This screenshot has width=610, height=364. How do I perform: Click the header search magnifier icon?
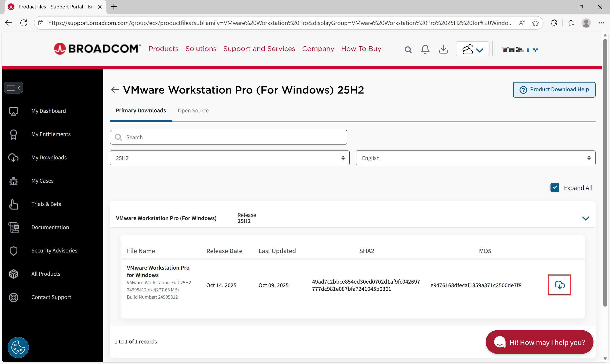[x=408, y=50]
